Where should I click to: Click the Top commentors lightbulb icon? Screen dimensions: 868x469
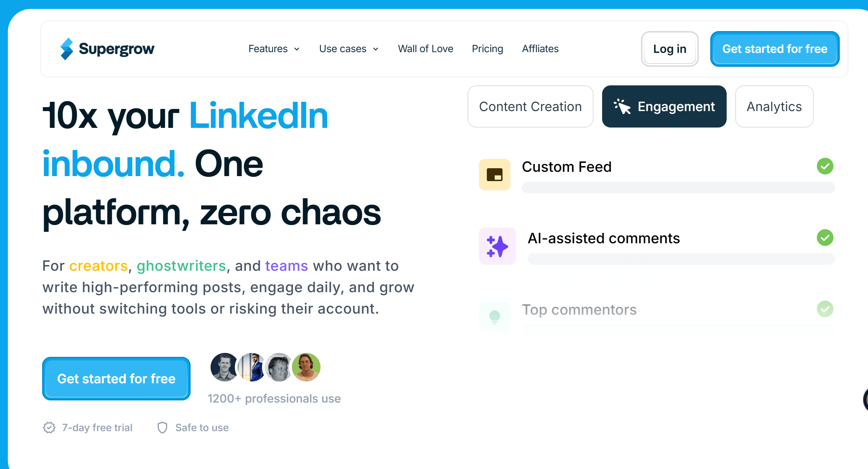(x=494, y=317)
